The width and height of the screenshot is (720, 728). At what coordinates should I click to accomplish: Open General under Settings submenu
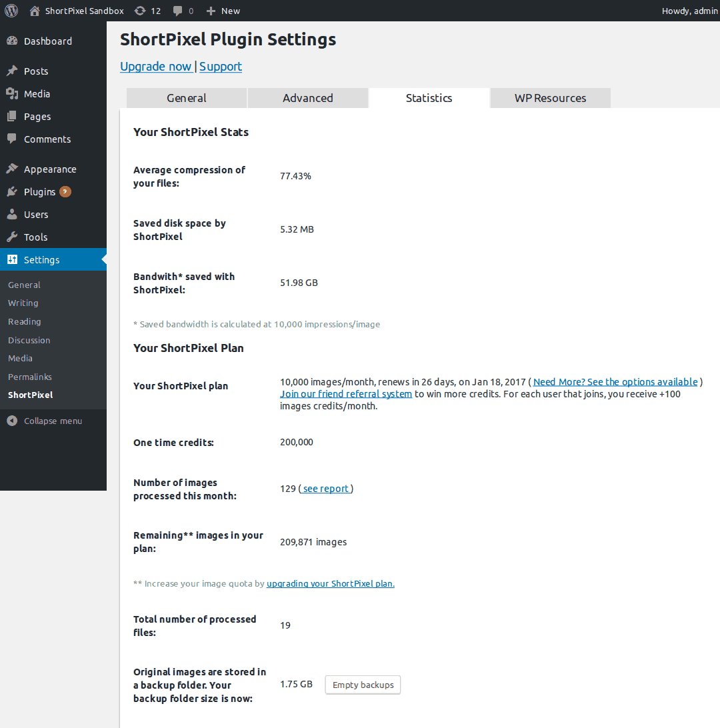24,285
